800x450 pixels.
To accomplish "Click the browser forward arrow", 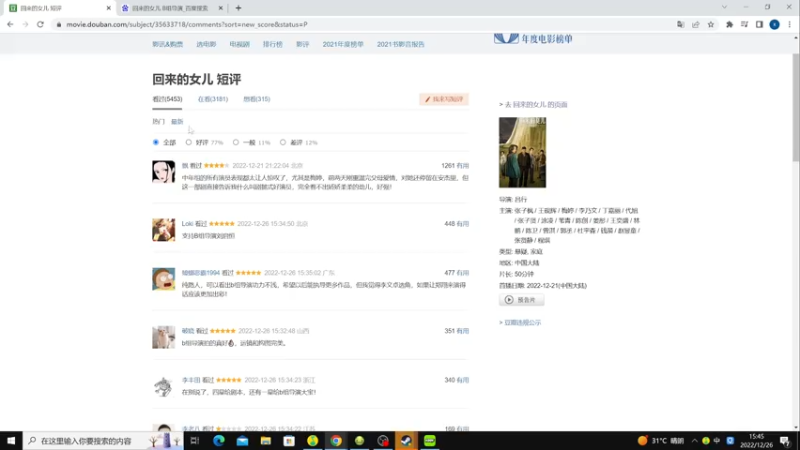I will [25, 24].
